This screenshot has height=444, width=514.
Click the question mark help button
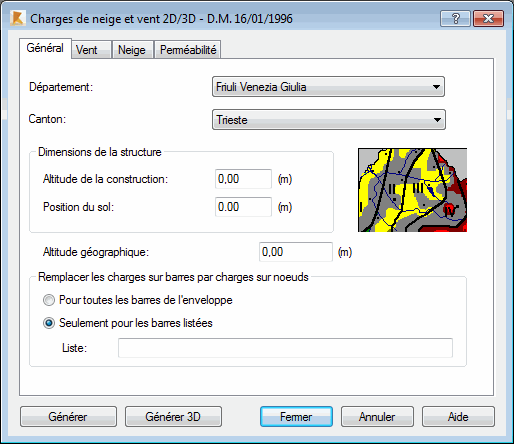(455, 18)
